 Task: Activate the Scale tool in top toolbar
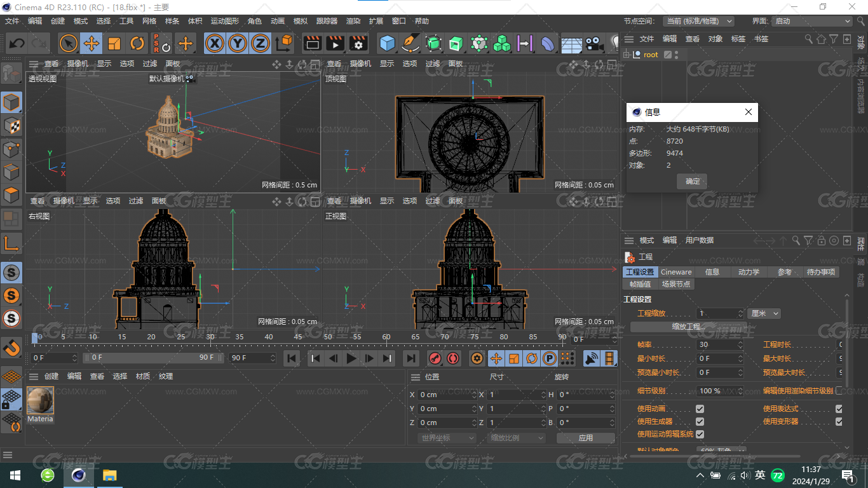tap(114, 43)
